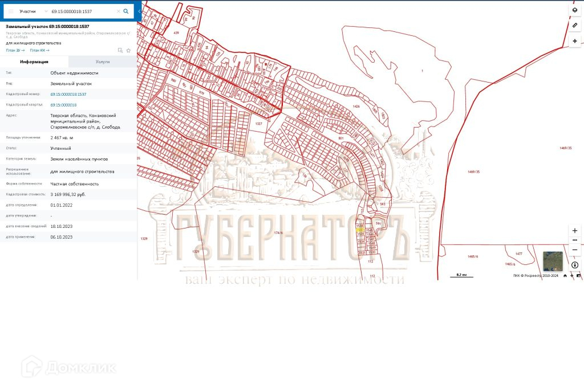The height and width of the screenshot is (392, 584).
Task: Zoom out the map with the minus button
Action: 575,250
